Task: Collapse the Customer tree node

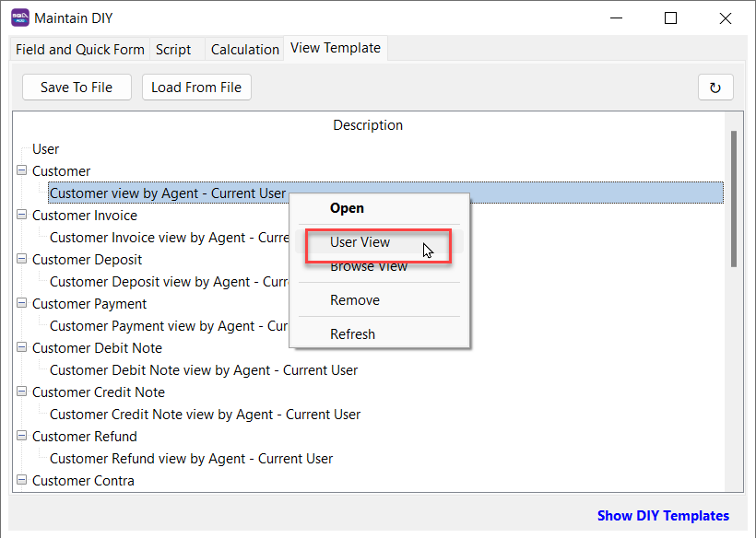Action: (x=21, y=171)
